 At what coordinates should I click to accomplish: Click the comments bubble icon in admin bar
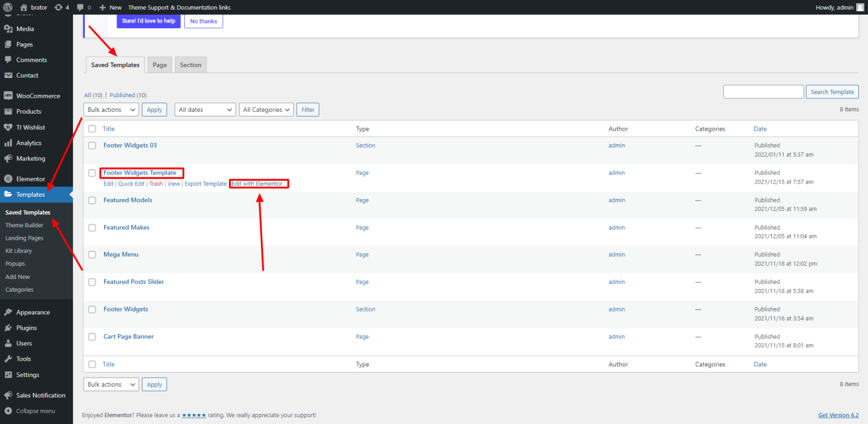pos(81,7)
